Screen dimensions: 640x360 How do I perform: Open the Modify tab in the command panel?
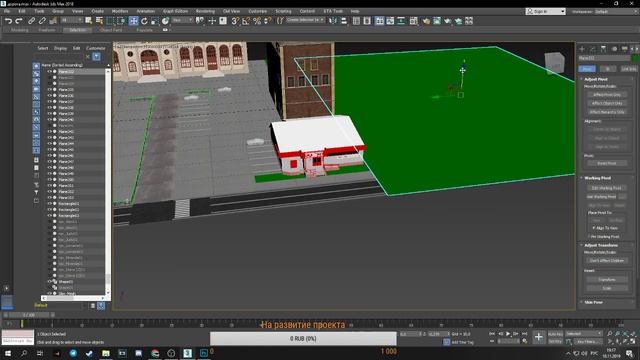click(593, 49)
